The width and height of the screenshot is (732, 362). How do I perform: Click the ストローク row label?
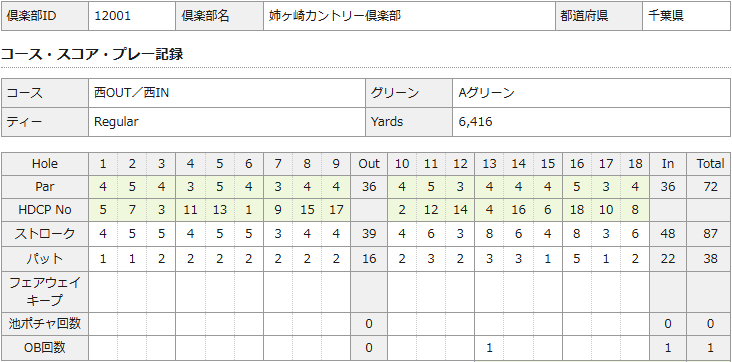pyautogui.click(x=45, y=234)
